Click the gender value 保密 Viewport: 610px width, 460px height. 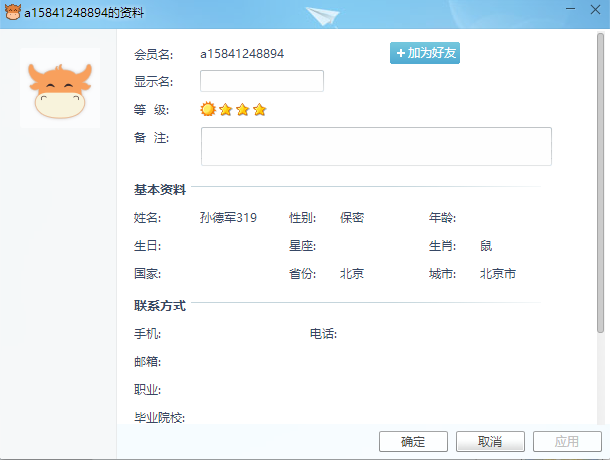click(x=352, y=217)
